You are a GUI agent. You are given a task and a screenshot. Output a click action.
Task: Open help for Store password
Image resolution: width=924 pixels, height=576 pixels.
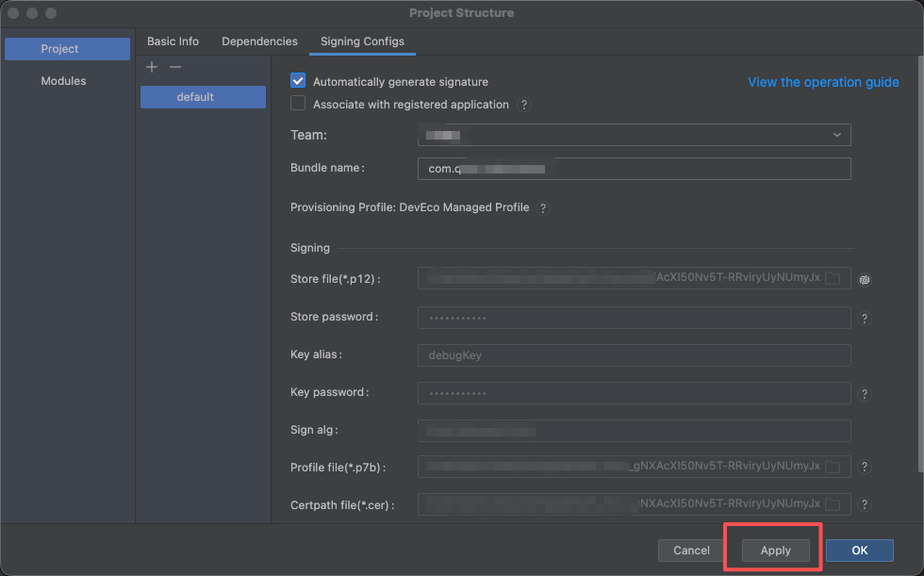[865, 319]
